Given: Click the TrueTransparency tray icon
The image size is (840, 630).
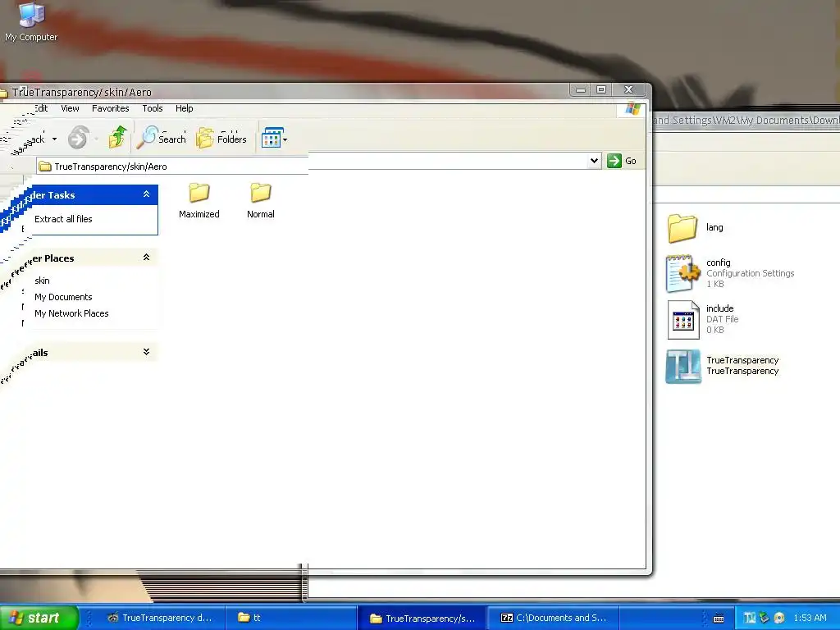Looking at the screenshot, I should coord(750,619).
